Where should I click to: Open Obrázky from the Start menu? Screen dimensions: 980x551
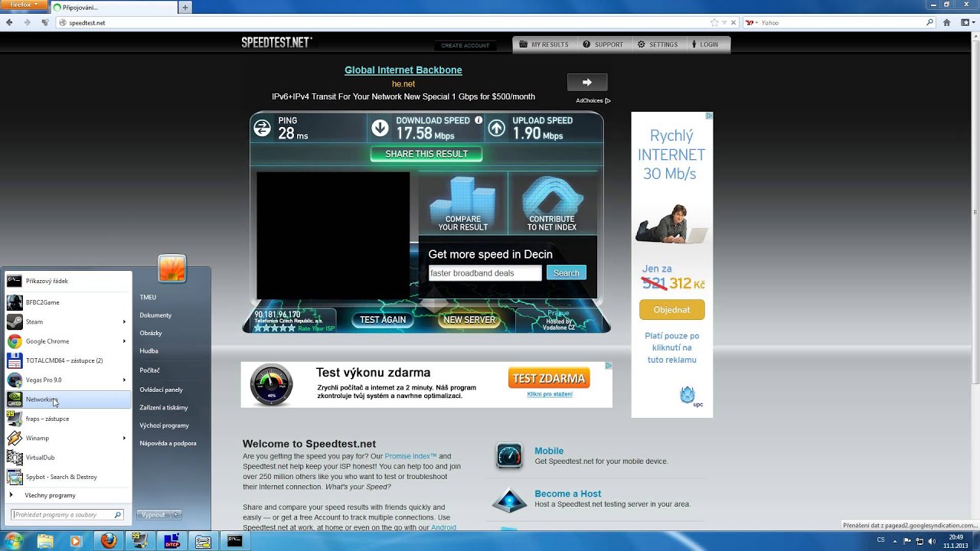click(151, 333)
